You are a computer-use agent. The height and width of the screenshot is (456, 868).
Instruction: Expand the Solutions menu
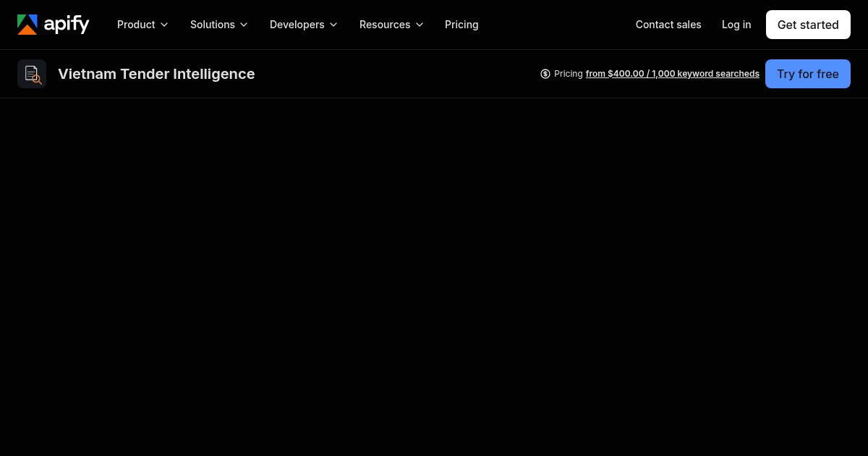click(x=219, y=25)
